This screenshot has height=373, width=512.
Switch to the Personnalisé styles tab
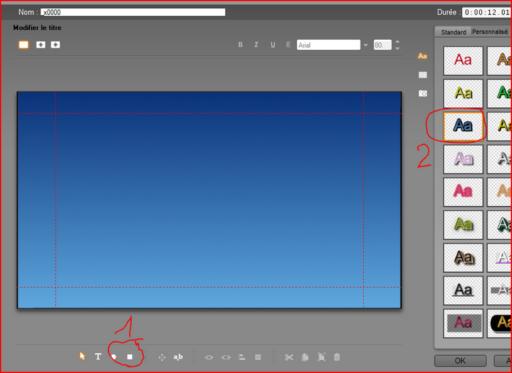[x=490, y=32]
